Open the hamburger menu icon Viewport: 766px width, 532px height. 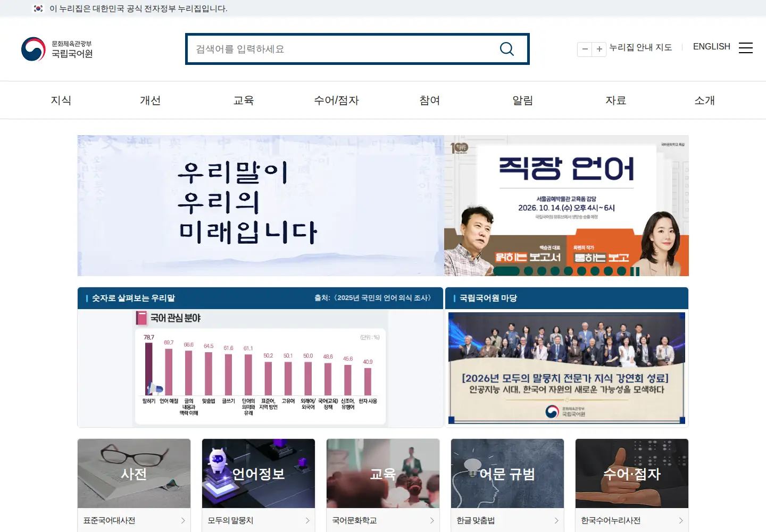tap(746, 47)
